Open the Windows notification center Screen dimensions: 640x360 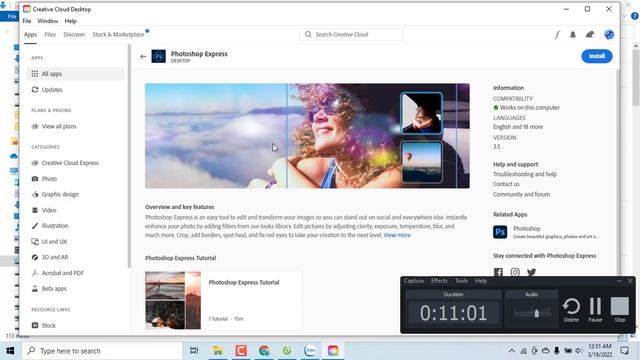pyautogui.click(x=624, y=351)
